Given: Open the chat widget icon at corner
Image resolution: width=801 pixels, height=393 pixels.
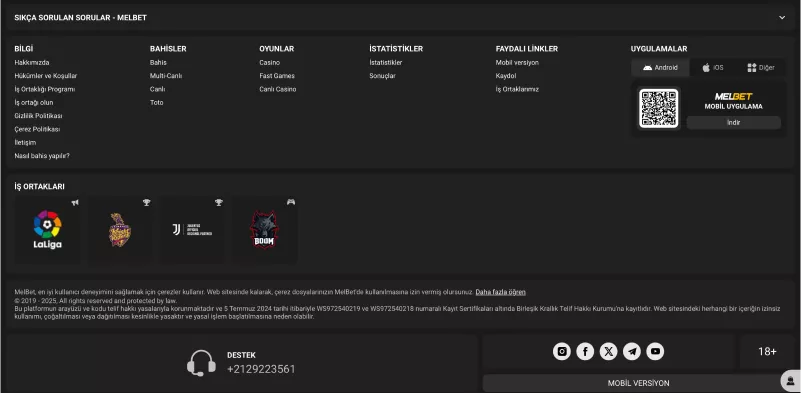Looking at the screenshot, I should (791, 381).
